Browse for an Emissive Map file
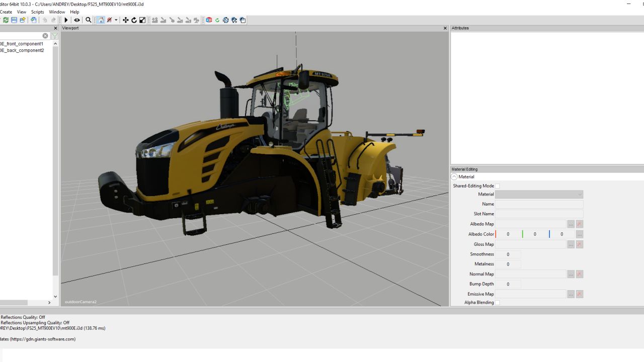 [x=571, y=294]
